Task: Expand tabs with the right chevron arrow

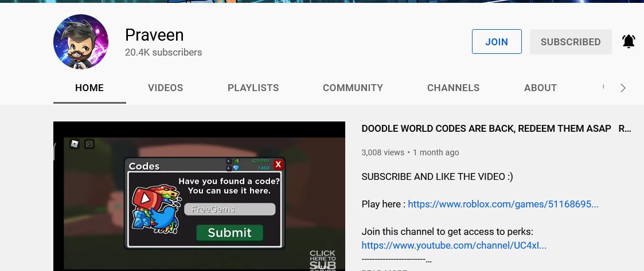Action: (623, 88)
